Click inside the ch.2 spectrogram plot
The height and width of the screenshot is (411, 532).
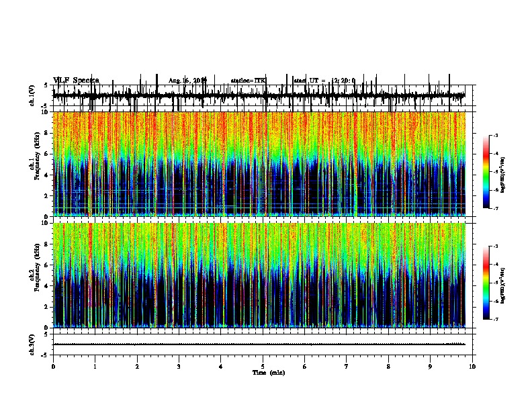coord(259,275)
